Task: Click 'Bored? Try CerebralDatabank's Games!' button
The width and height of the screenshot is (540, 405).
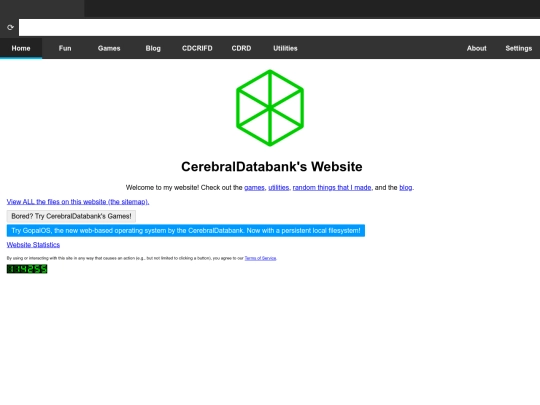Action: point(71,216)
